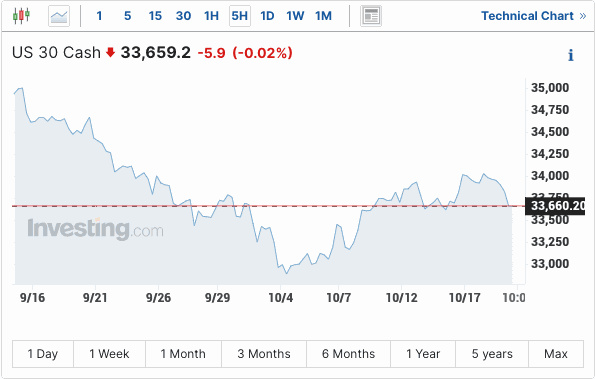Screen dimensions: 595x379
Task: Select the area chart type icon
Action: (x=59, y=16)
